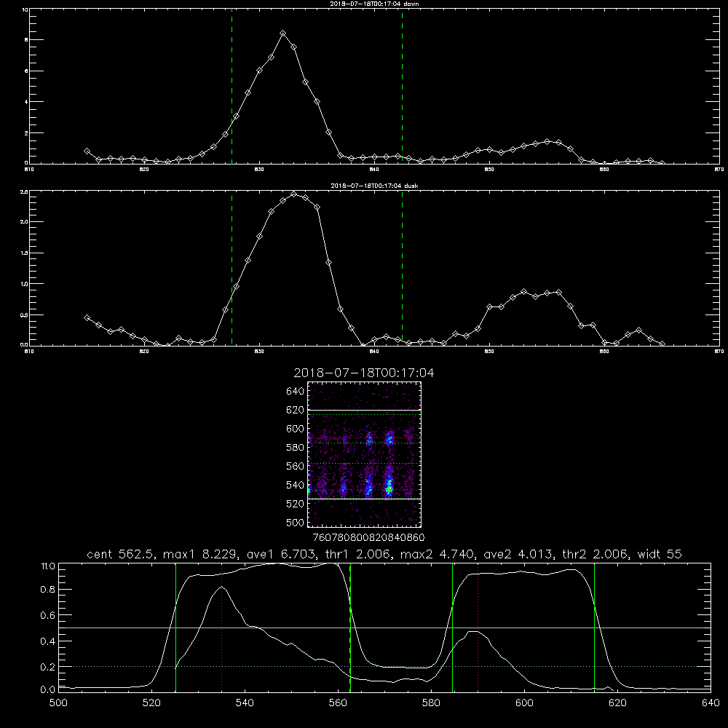Click the highest peak diamond in dusk plot
The height and width of the screenshot is (728, 728).
click(x=294, y=194)
